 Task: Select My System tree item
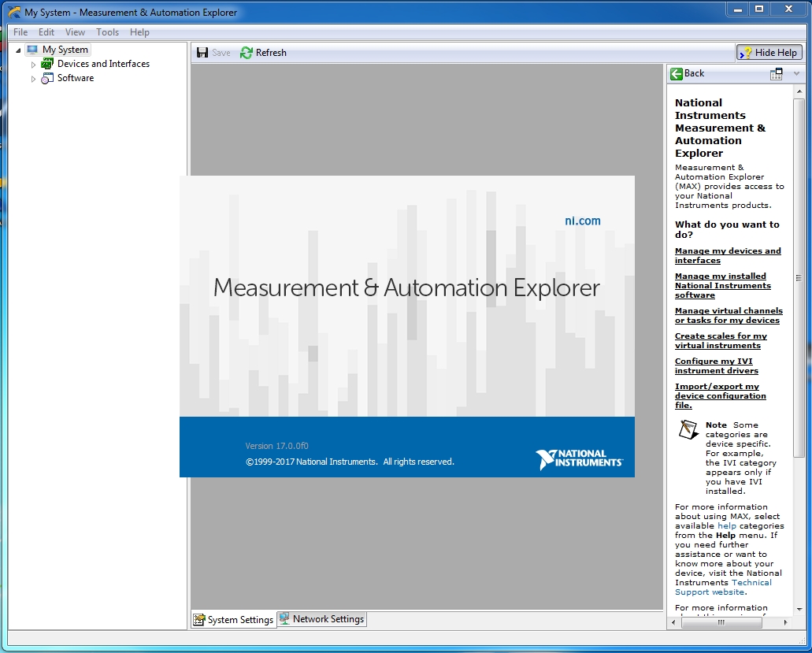coord(65,50)
